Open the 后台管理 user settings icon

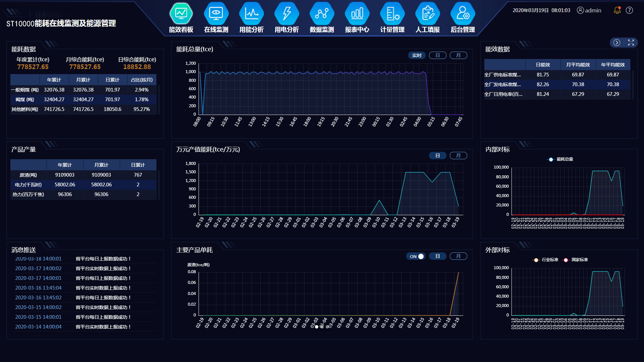coord(463,14)
